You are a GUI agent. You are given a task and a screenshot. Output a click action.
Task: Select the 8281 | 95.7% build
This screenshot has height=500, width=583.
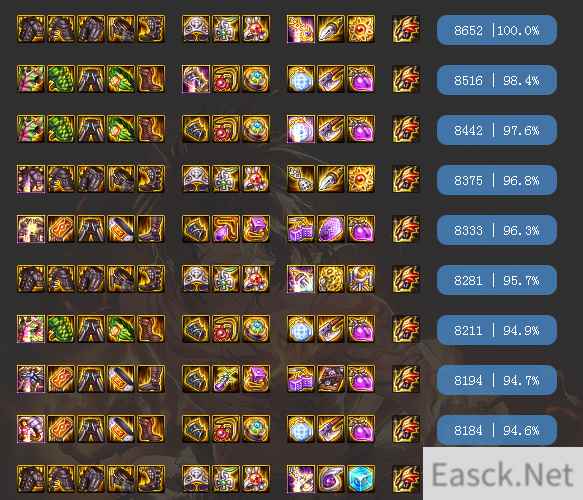click(496, 280)
